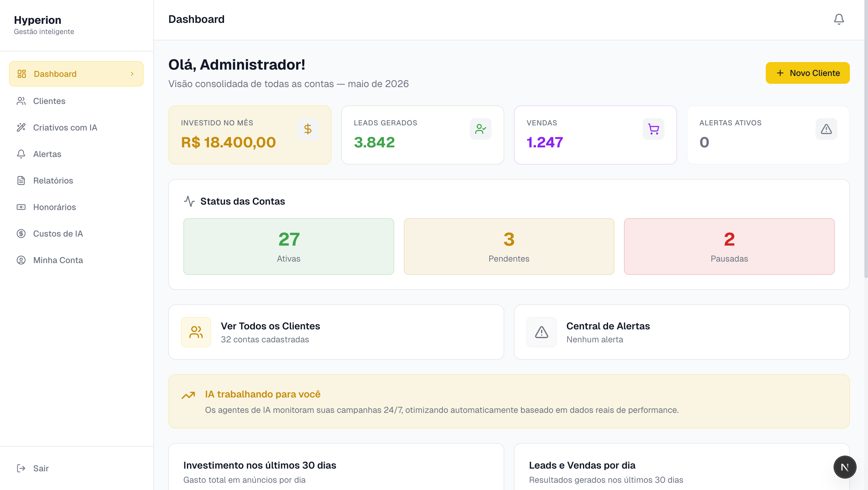The width and height of the screenshot is (868, 490).
Task: Open the Central de Alertas card
Action: click(682, 332)
